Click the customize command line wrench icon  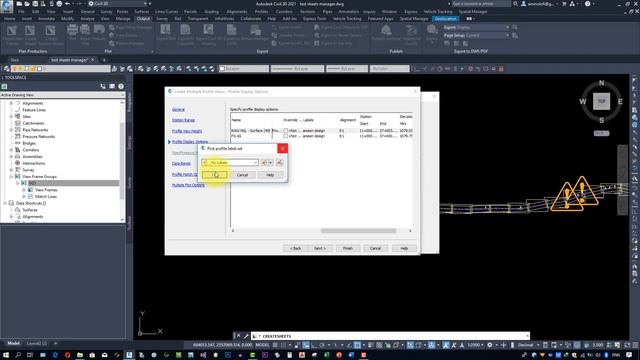click(x=246, y=336)
